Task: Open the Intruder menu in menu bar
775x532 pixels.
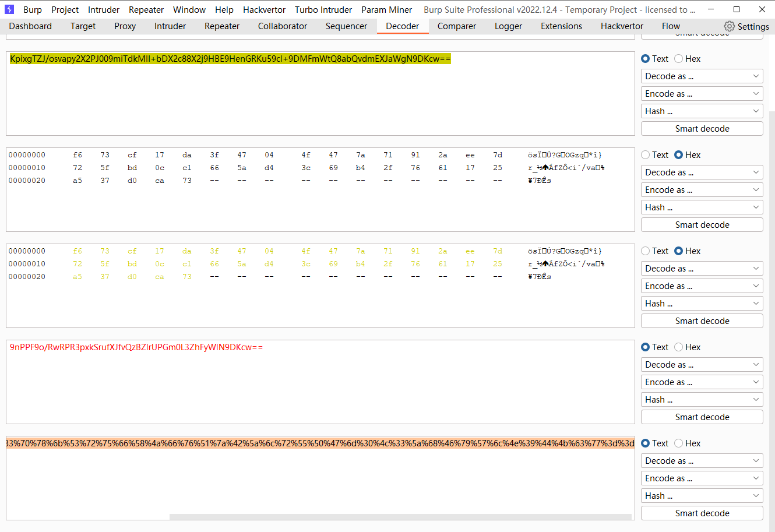Action: [x=104, y=9]
